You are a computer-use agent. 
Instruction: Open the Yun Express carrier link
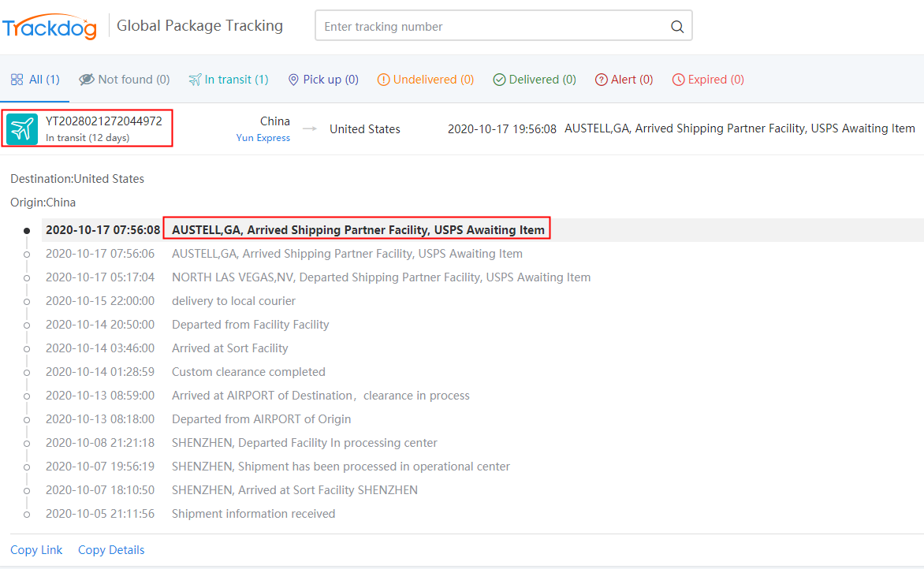tap(263, 138)
